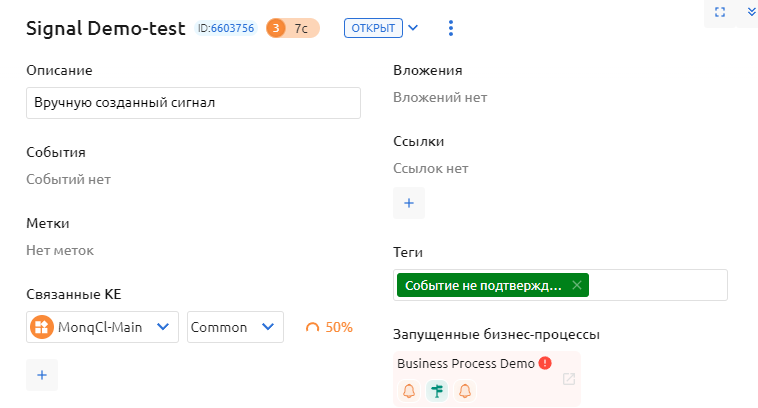Open Business Process Demo in new window
The image size is (758, 408).
click(569, 379)
